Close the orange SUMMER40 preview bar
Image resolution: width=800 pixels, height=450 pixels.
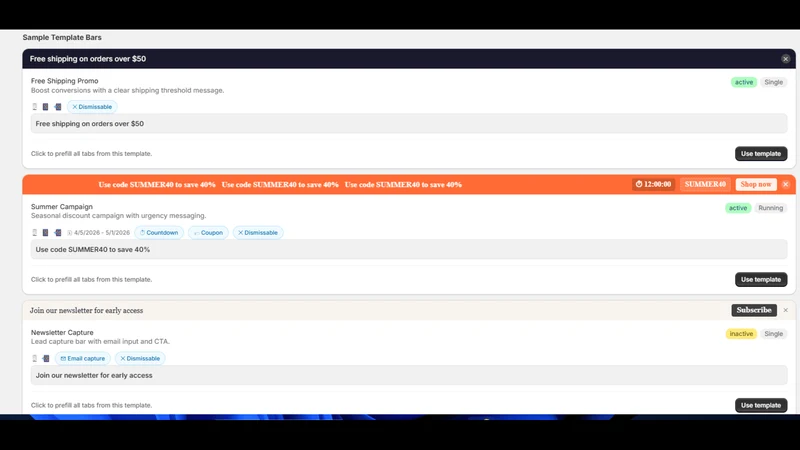pyautogui.click(x=785, y=185)
